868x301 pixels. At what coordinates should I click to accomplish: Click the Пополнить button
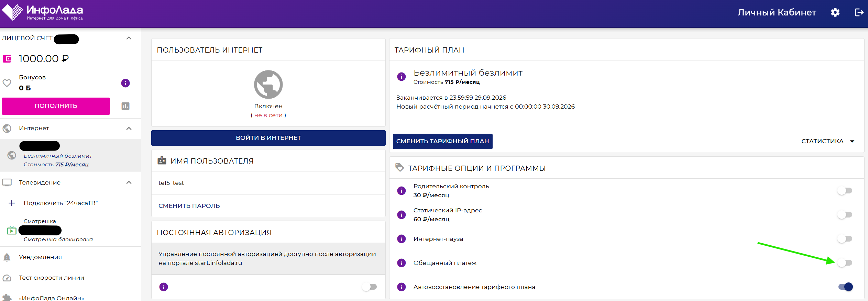click(x=56, y=106)
